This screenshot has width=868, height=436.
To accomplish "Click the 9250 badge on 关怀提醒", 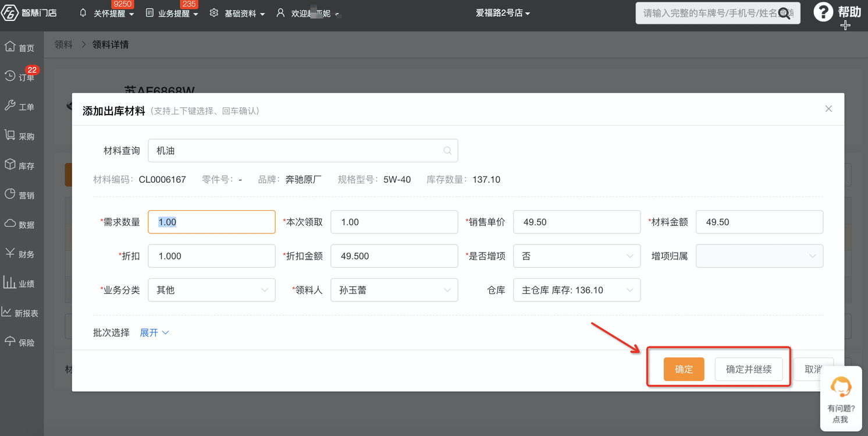I will (123, 4).
